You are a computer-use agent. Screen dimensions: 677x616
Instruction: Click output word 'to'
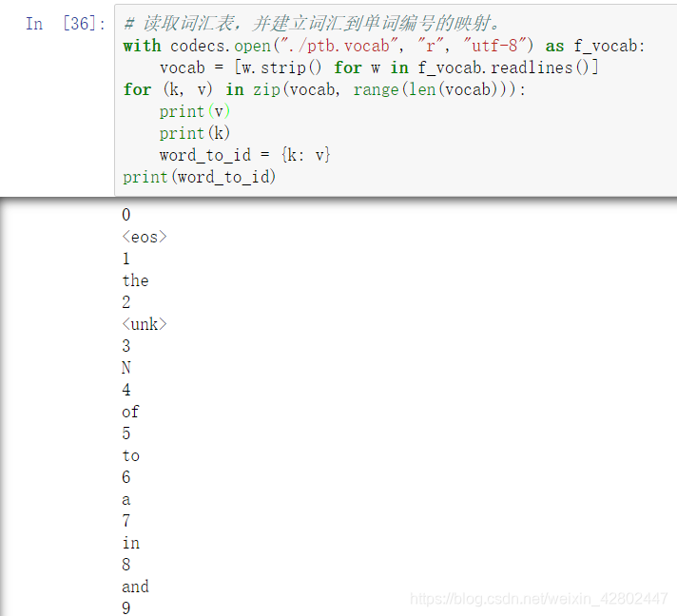click(x=131, y=455)
